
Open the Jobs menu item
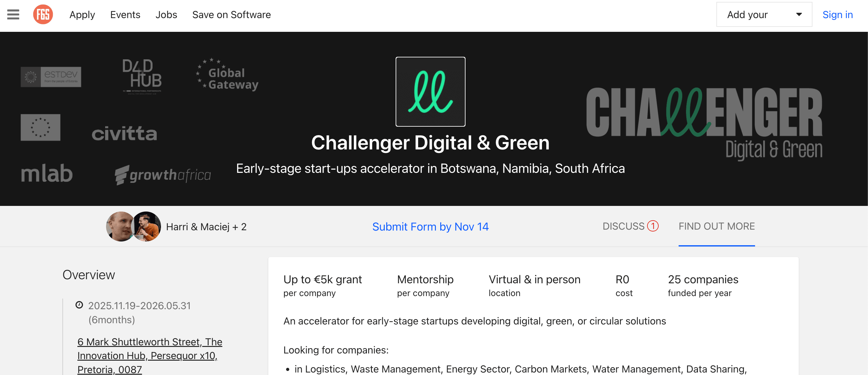tap(166, 15)
